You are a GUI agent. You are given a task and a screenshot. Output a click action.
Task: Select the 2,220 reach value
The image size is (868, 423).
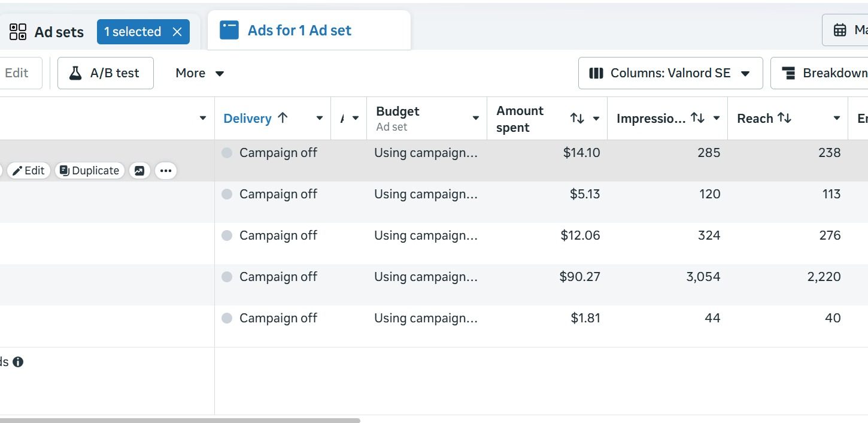tap(824, 277)
